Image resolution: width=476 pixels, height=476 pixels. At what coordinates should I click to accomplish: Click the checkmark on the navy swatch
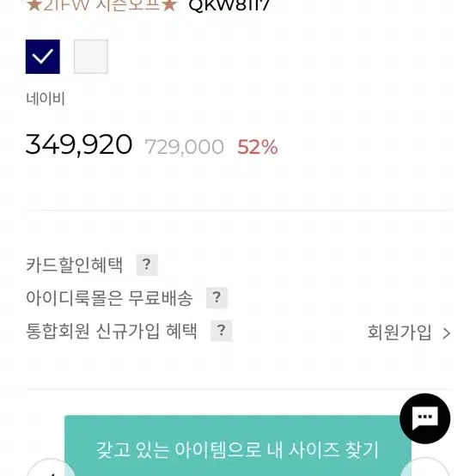pos(42,57)
